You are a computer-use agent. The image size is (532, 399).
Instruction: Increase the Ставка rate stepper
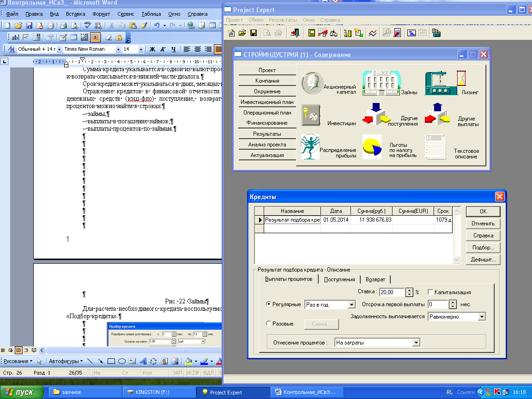coord(410,290)
